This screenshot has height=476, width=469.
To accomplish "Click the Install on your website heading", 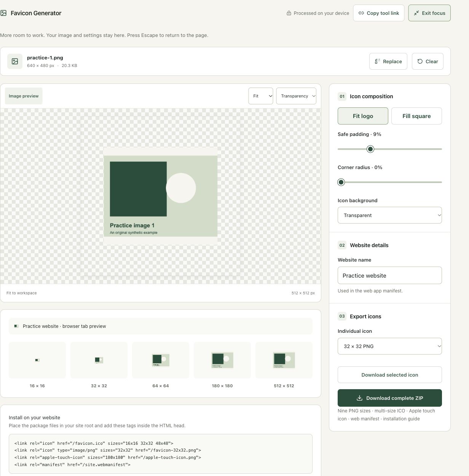I will (34, 417).
